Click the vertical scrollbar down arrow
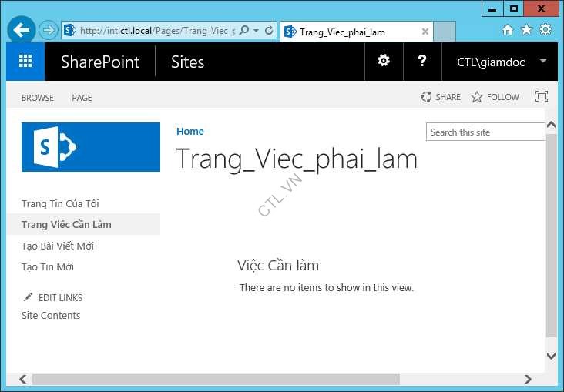 [x=550, y=356]
